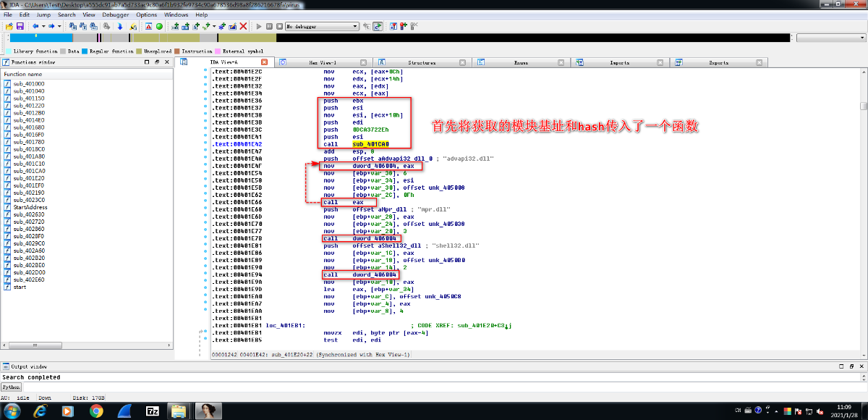Start process with the play icon
868x420 pixels.
(258, 26)
